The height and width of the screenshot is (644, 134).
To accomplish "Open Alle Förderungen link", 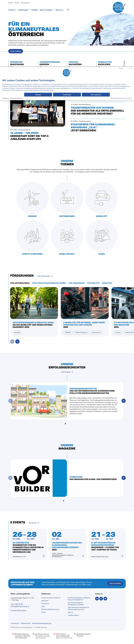I will (x=45, y=276).
